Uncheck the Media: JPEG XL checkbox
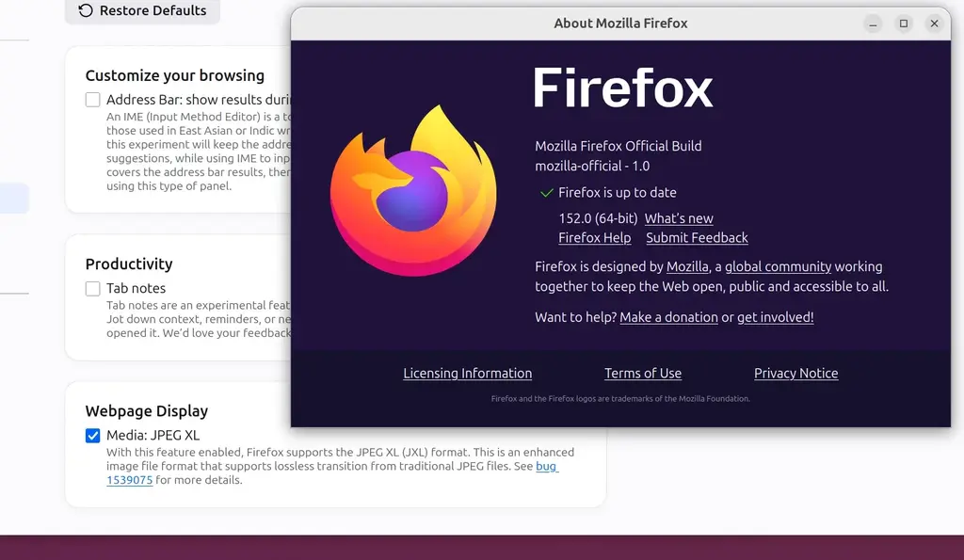 [93, 435]
